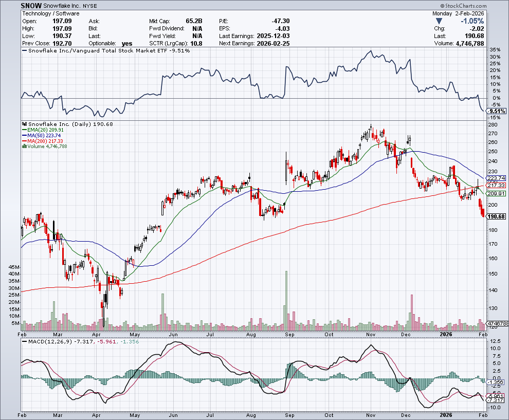Click the Low value 190.37
The height and width of the screenshot is (420, 509).
tap(62, 36)
